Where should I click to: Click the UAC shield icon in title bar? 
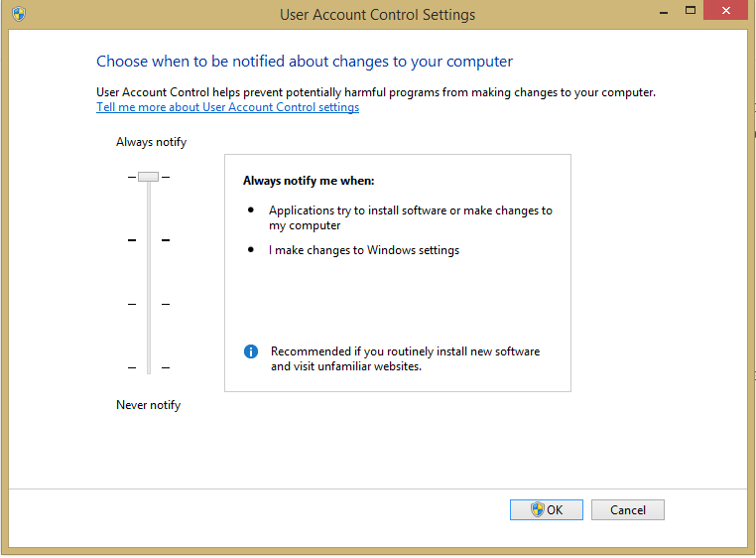click(x=19, y=14)
